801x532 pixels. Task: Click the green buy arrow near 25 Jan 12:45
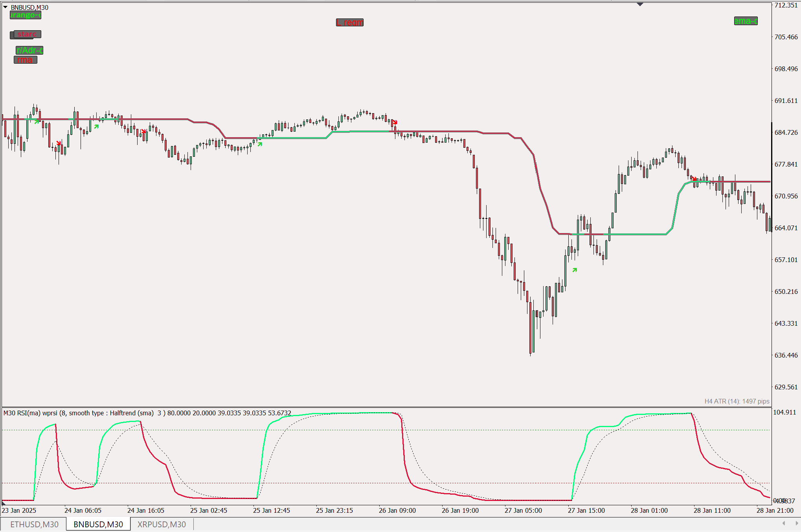[260, 144]
